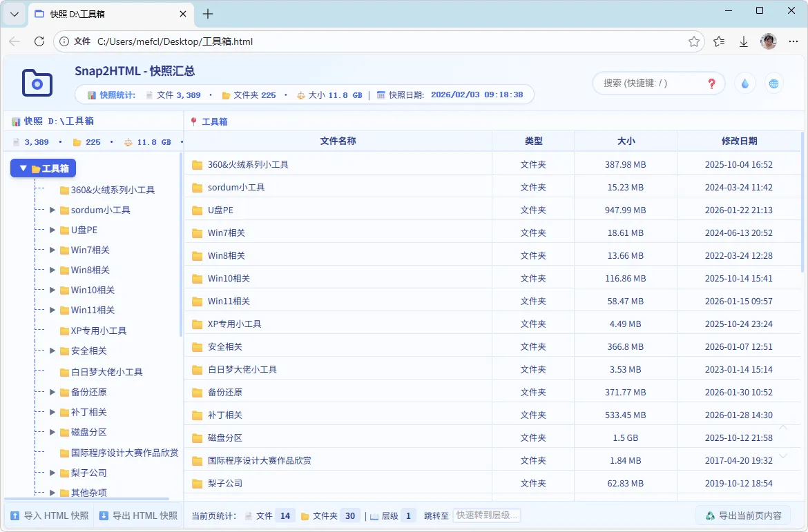Sort by 大小 column header
This screenshot has height=532, width=808.
pyautogui.click(x=626, y=141)
